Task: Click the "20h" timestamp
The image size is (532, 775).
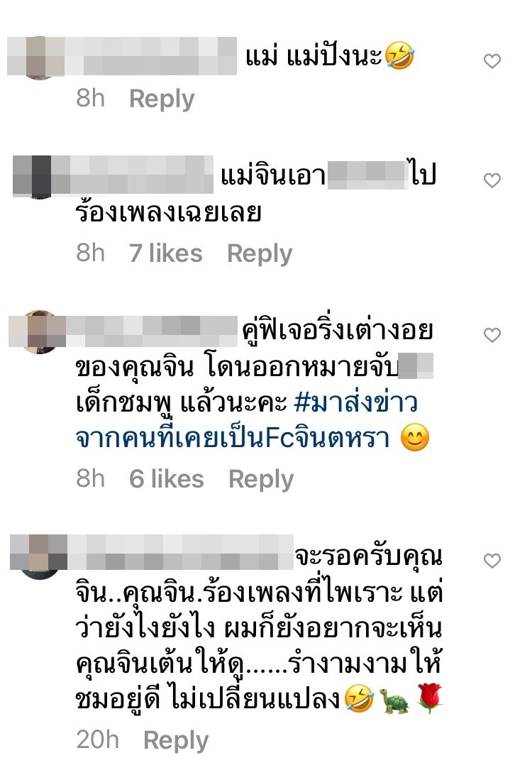Action: click(x=98, y=740)
